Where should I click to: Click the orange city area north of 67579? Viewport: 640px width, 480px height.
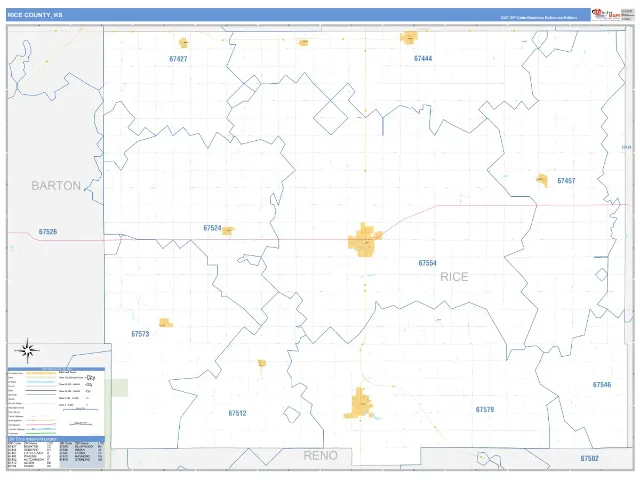click(359, 403)
